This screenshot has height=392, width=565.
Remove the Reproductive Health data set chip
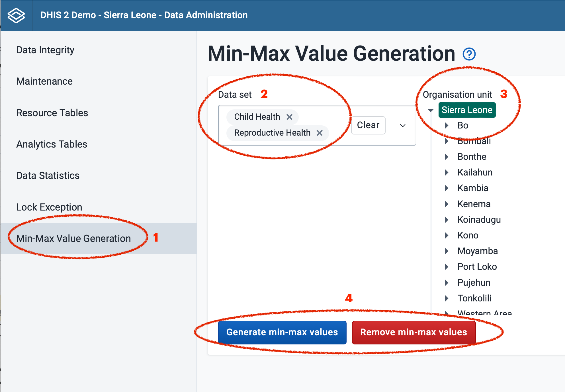point(320,133)
